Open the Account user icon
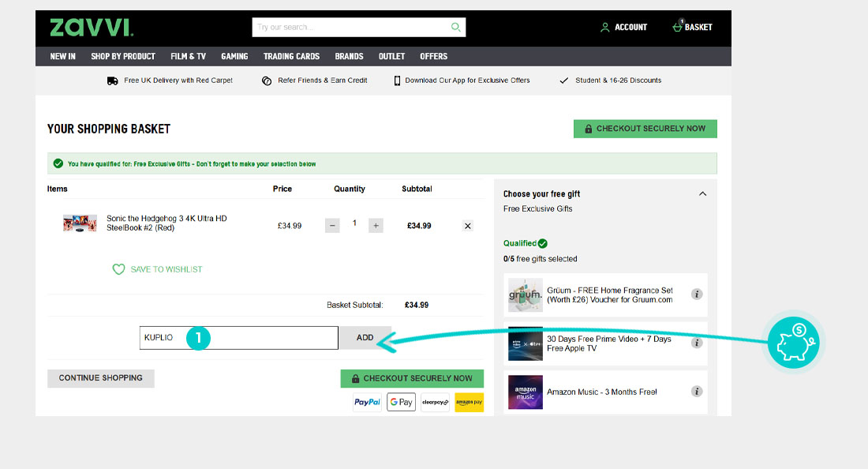The width and height of the screenshot is (868, 469). click(x=605, y=27)
